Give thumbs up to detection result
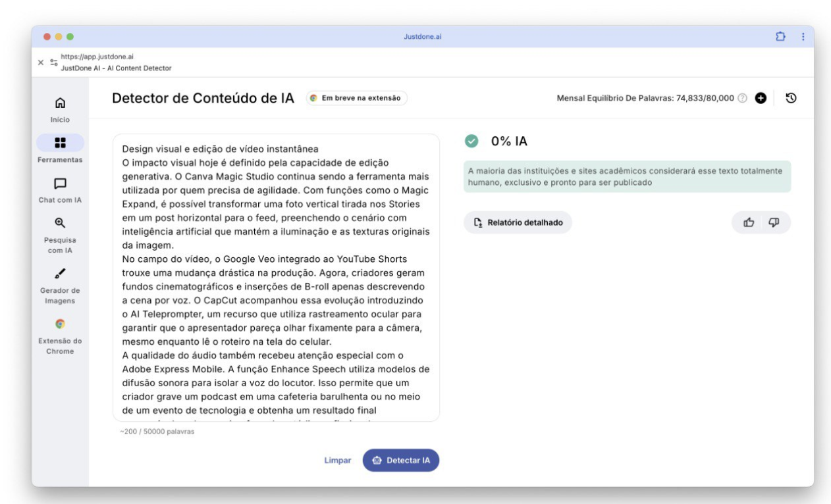The width and height of the screenshot is (831, 504). pos(749,222)
